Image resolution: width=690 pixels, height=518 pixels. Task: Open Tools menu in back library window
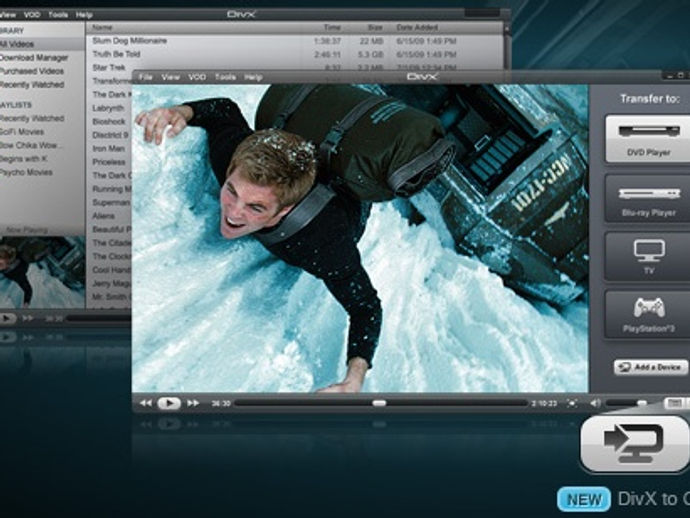[x=58, y=15]
